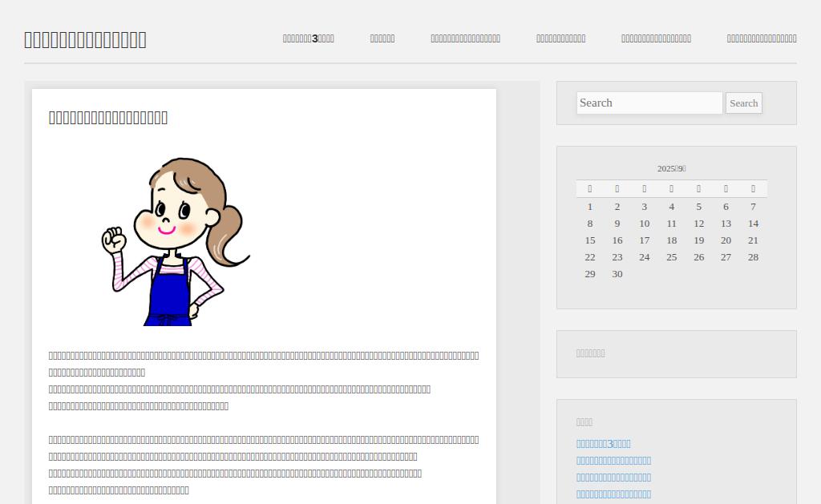The height and width of the screenshot is (504, 821).
Task: Select date 28 in the calendar
Action: point(754,257)
